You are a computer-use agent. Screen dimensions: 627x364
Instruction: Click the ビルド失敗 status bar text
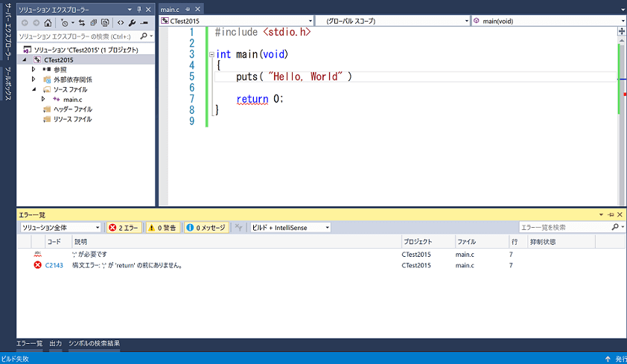click(15, 359)
